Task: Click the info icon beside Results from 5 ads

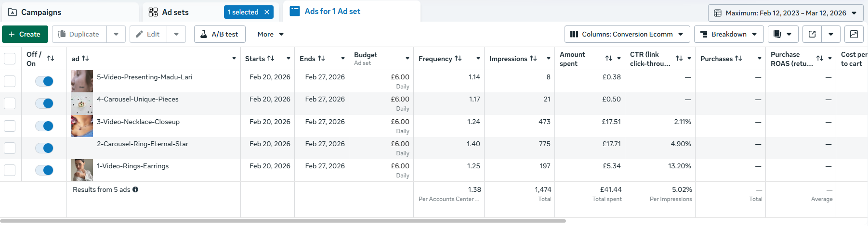Action: tap(135, 189)
